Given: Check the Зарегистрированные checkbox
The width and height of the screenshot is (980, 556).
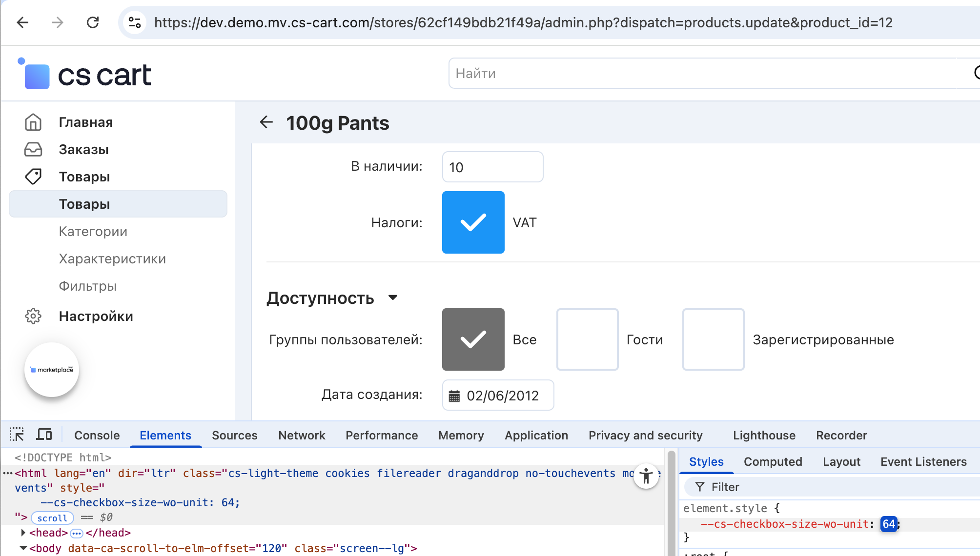Looking at the screenshot, I should [x=713, y=339].
